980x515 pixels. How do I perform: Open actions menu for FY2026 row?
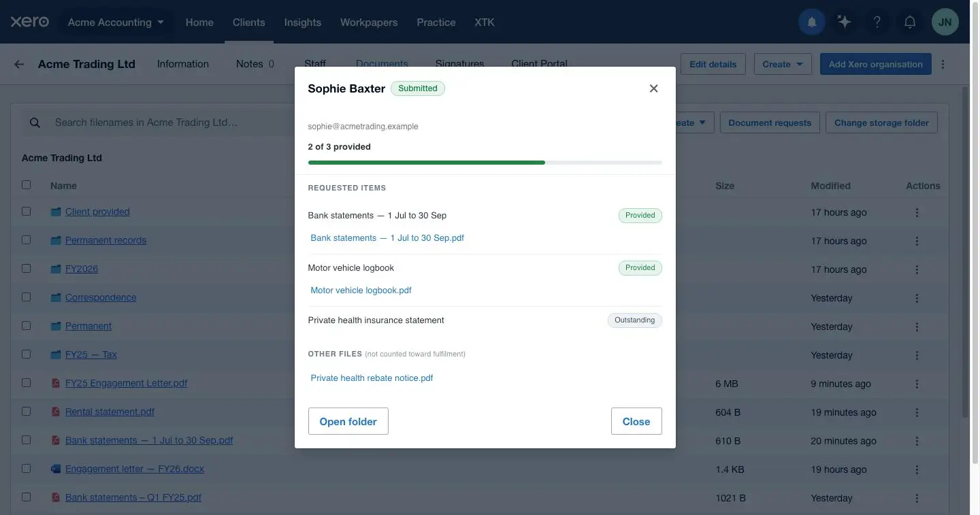[917, 269]
